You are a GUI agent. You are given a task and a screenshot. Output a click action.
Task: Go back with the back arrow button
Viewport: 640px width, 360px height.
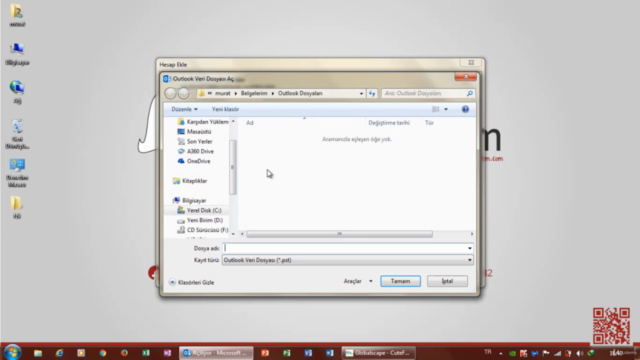(x=171, y=93)
